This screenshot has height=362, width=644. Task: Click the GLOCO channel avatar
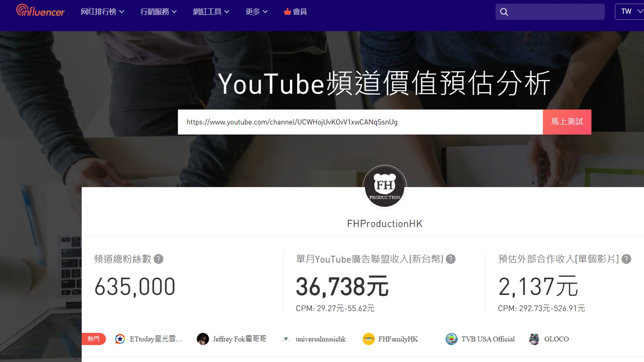pyautogui.click(x=534, y=339)
